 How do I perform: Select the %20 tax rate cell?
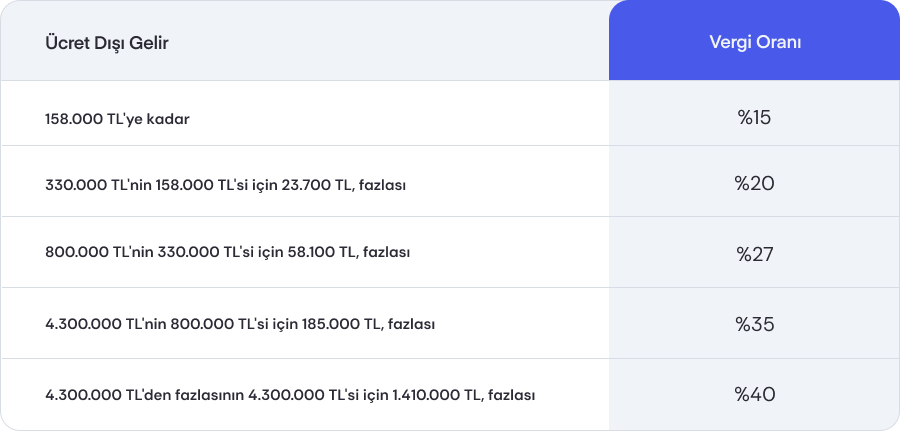[754, 184]
